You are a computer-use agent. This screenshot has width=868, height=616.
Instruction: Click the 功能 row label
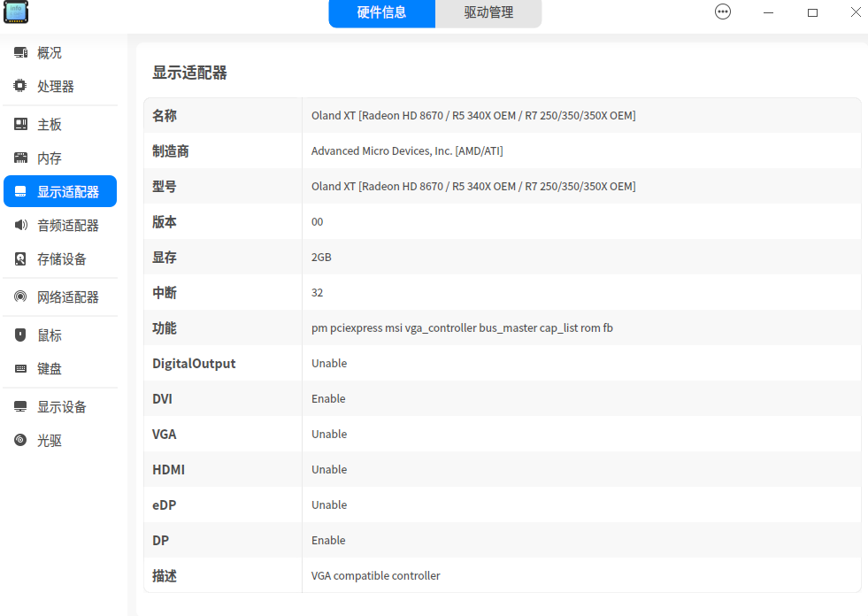pyautogui.click(x=165, y=328)
